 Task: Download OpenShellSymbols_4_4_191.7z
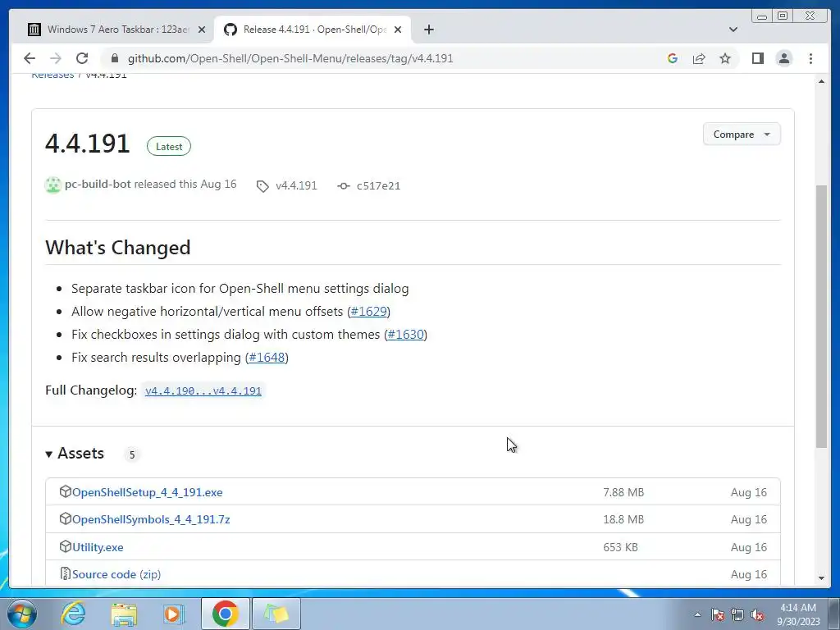(x=151, y=519)
